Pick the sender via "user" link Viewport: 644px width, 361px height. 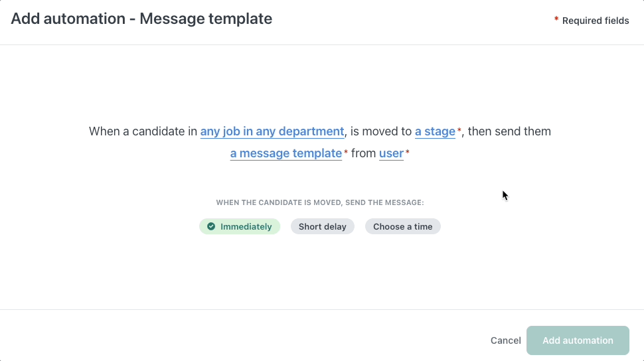click(391, 153)
